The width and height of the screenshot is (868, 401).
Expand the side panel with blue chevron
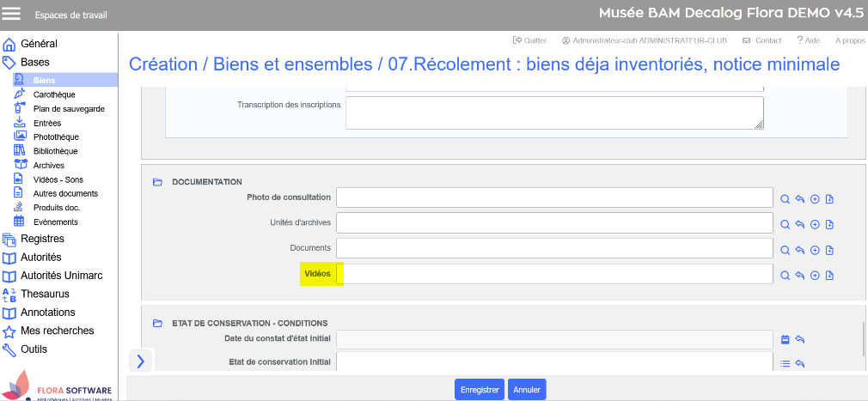[x=141, y=361]
